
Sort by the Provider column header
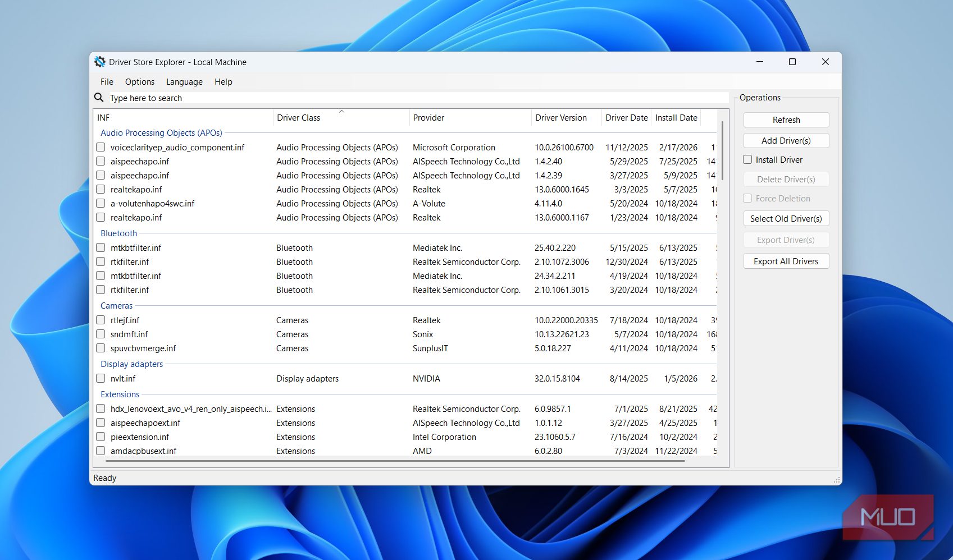[470, 118]
